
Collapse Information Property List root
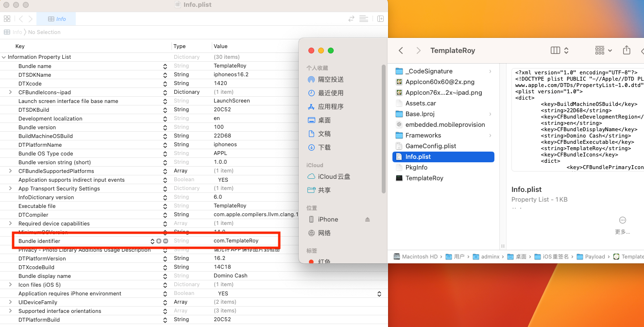click(4, 57)
